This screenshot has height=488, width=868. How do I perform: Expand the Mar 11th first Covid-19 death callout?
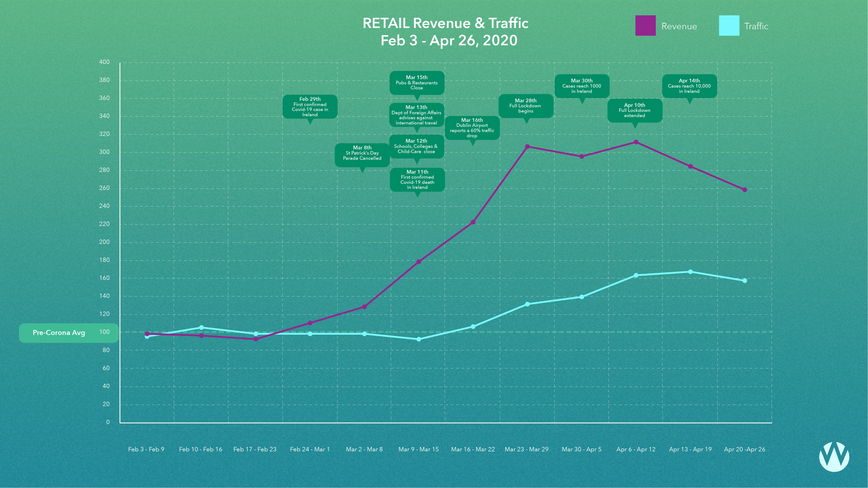[418, 180]
